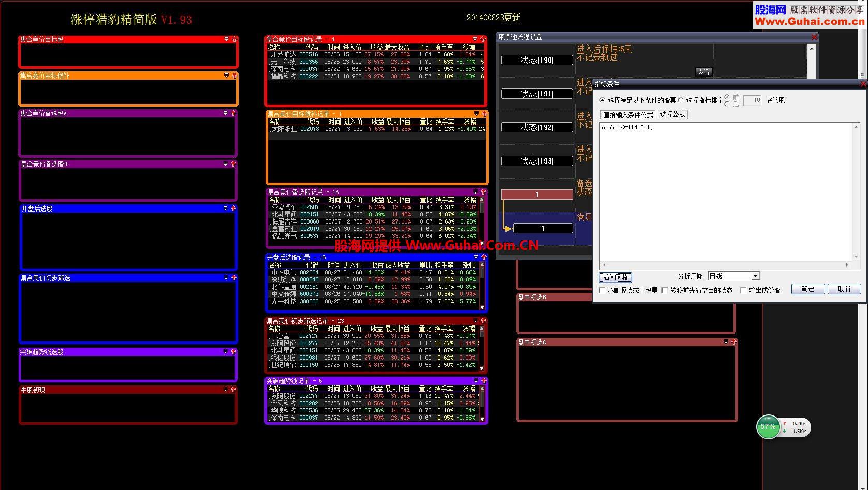Screen dimensions: 868x490
Task: Select the 状态(192) box
Action: (x=537, y=127)
